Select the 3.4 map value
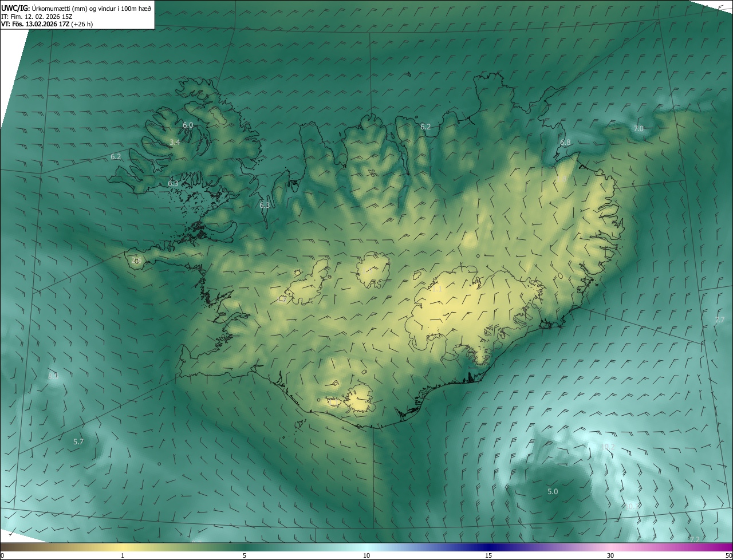The image size is (733, 560). (x=175, y=142)
